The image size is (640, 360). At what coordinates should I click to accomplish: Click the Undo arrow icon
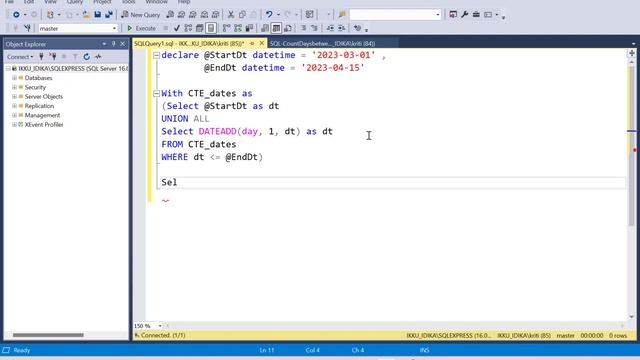(269, 15)
